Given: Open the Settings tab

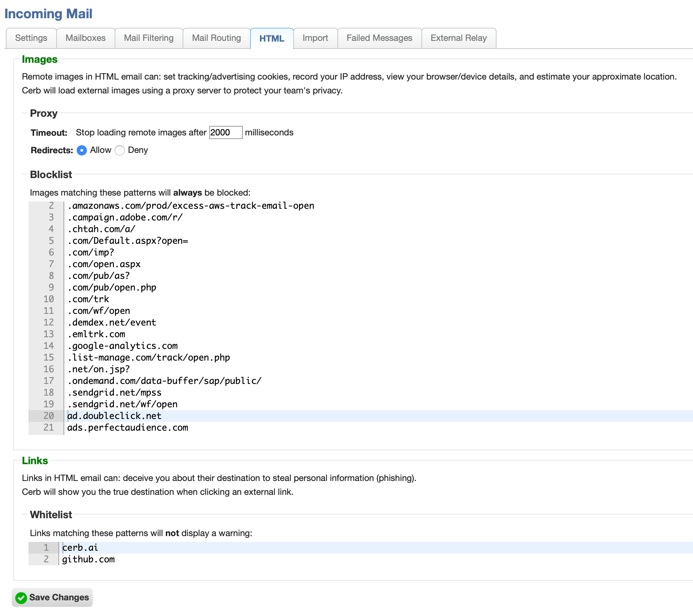Looking at the screenshot, I should (31, 38).
